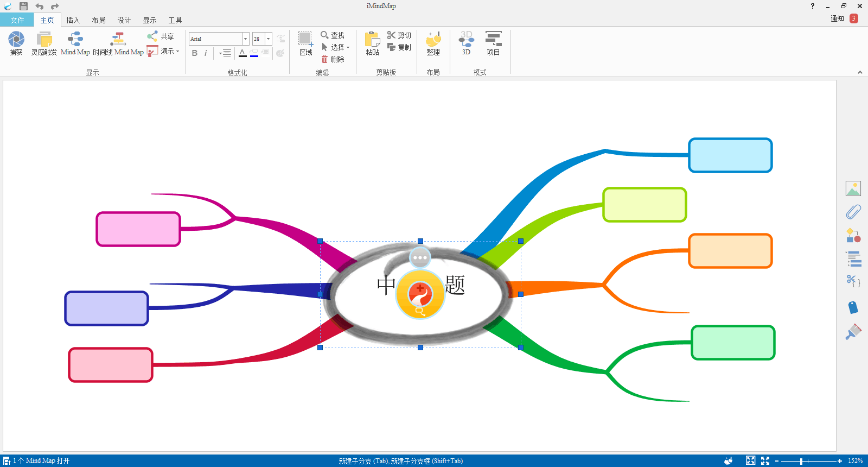868x467 pixels.
Task: Undo the last action
Action: (x=39, y=6)
